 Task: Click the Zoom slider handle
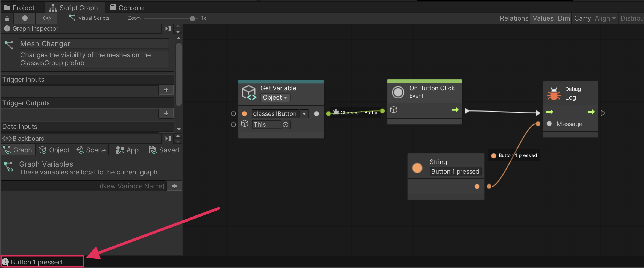click(192, 19)
